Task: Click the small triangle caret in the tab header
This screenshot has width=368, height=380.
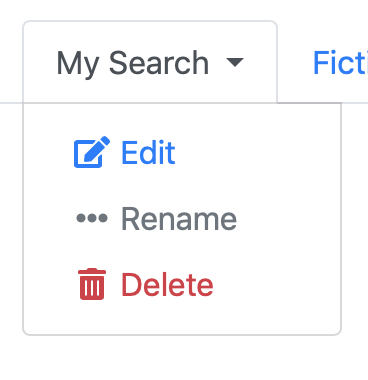Action: point(235,62)
